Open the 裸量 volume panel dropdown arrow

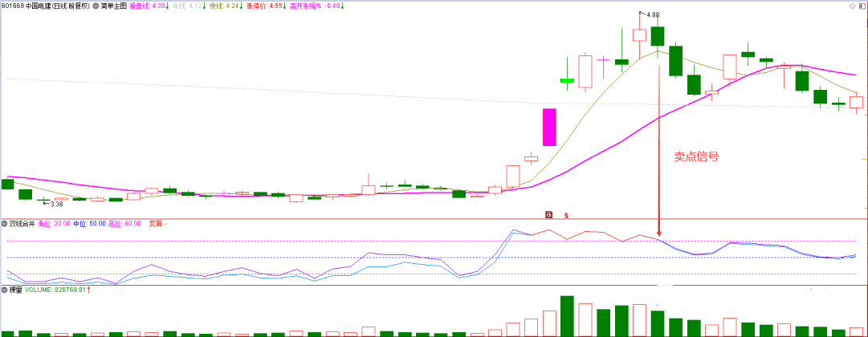pyautogui.click(x=5, y=290)
